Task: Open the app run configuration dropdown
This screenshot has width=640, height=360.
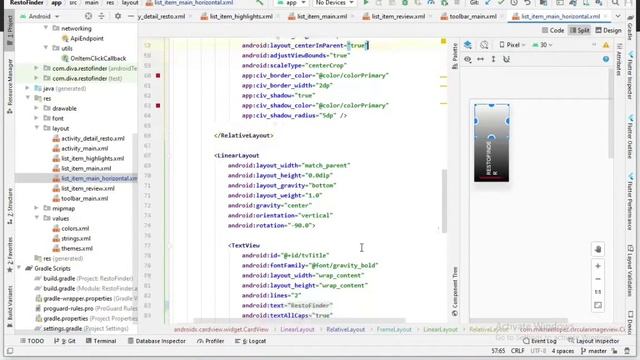Action: pyautogui.click(x=291, y=3)
